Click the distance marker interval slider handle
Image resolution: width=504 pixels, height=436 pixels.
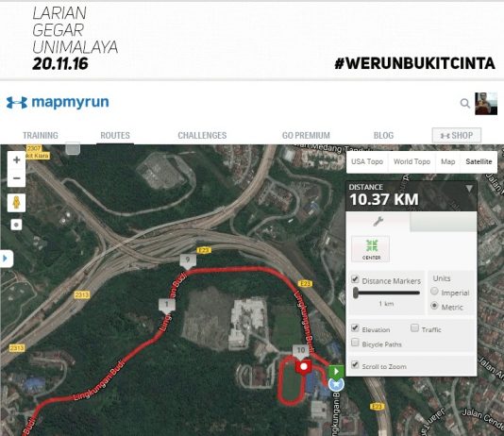click(356, 293)
